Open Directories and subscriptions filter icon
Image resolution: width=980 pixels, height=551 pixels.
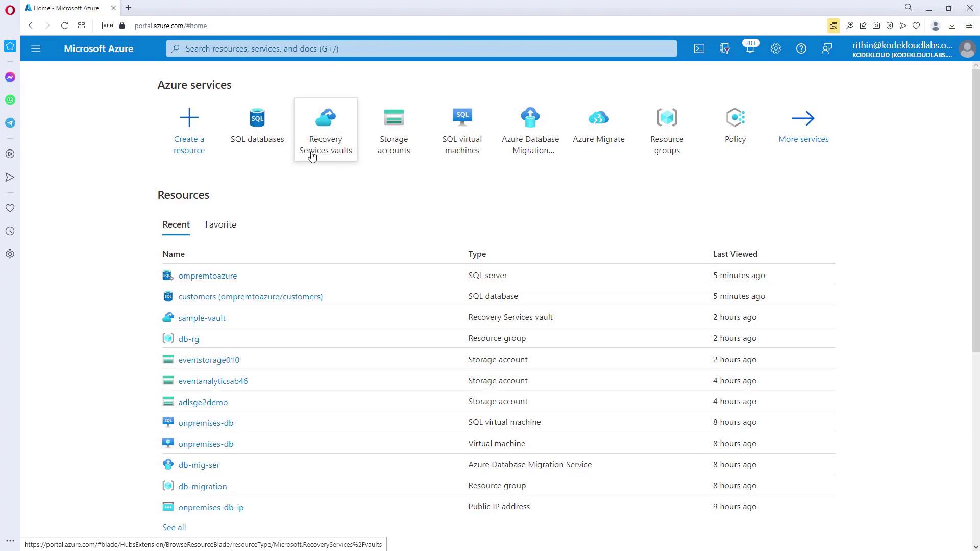click(724, 48)
